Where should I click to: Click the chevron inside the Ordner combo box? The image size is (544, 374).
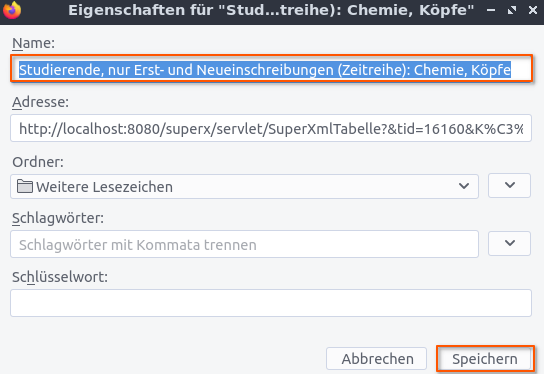[464, 186]
